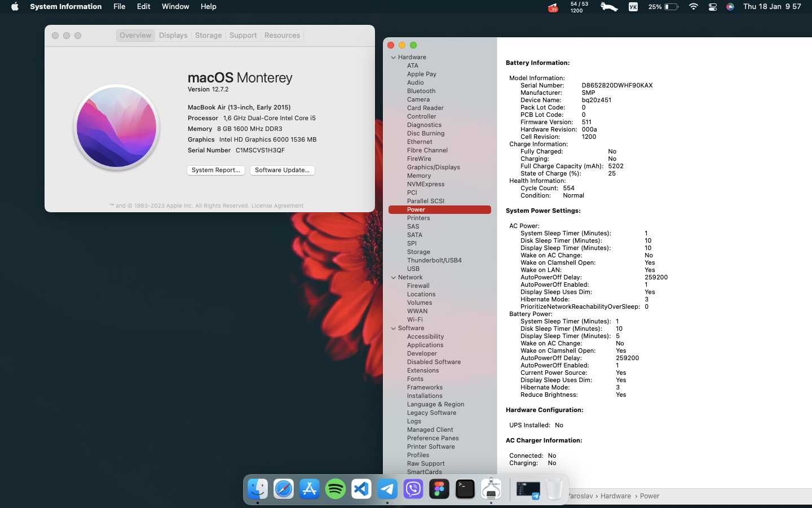Select Extensions under Software
The width and height of the screenshot is (812, 508).
click(x=423, y=370)
